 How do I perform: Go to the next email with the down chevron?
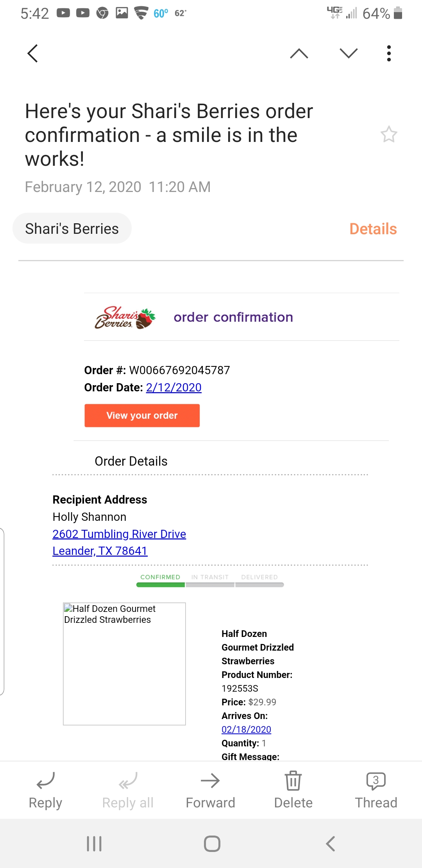pyautogui.click(x=348, y=53)
